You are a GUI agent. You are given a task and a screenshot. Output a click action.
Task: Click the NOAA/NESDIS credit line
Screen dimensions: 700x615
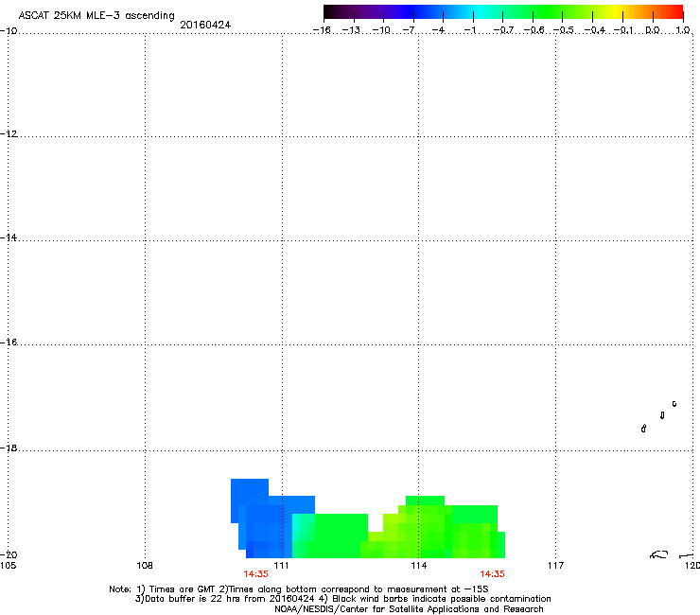pos(409,609)
